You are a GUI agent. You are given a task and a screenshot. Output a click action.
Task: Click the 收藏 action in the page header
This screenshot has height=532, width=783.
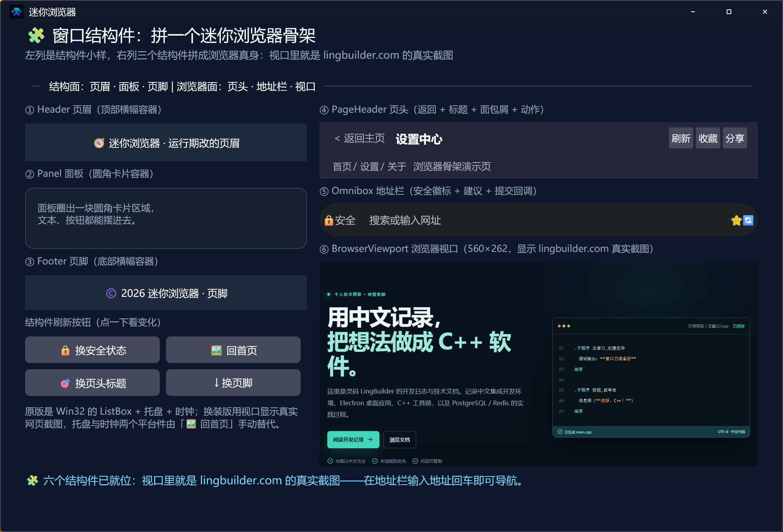(708, 138)
